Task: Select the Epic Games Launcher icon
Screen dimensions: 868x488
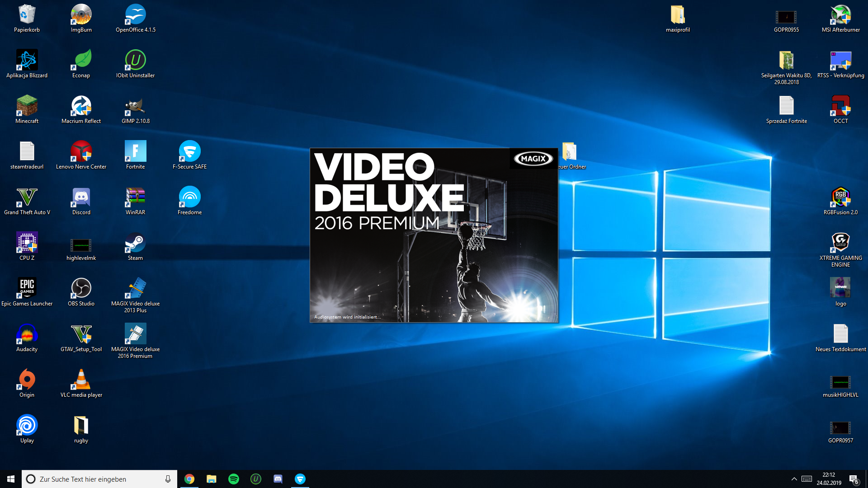Action: click(27, 288)
